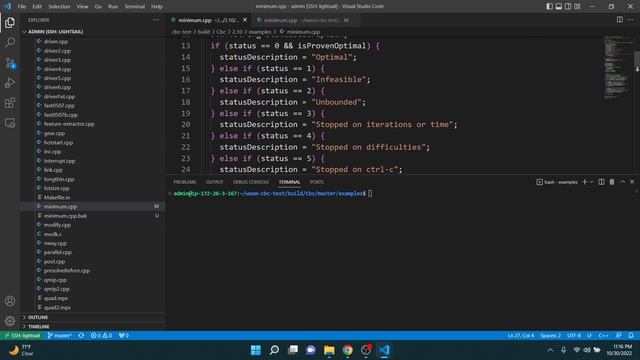Open the new terminal launch profile dropdown
640x360 pixels.
pos(591,182)
